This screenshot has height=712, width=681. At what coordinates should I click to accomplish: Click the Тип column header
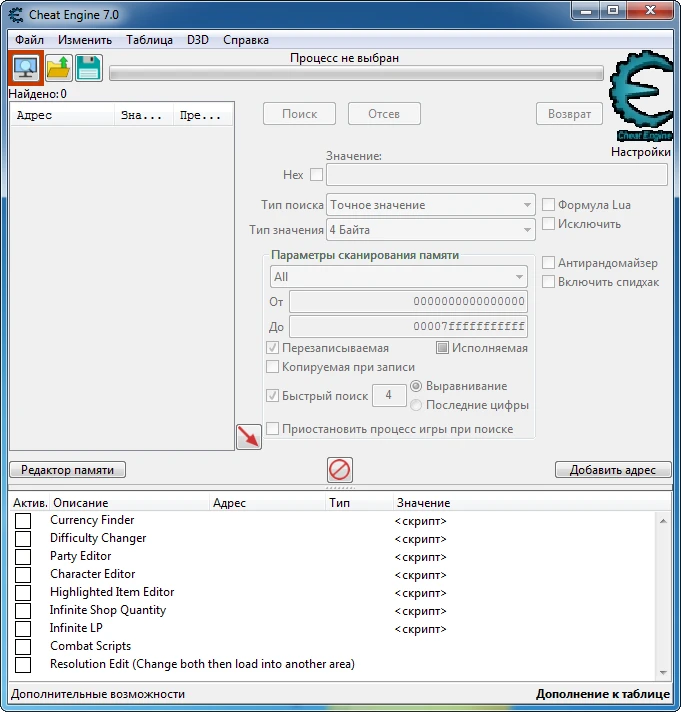359,503
